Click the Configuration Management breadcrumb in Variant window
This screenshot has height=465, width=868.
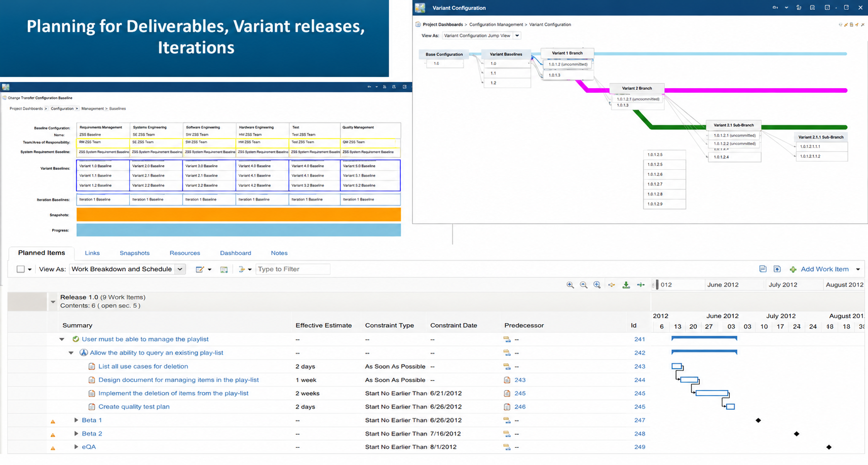click(496, 24)
